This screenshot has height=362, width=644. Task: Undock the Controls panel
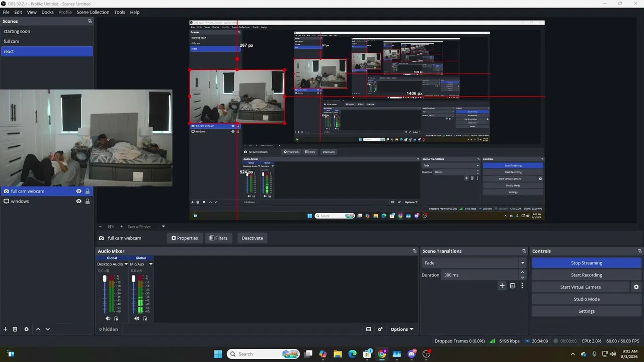click(x=640, y=251)
